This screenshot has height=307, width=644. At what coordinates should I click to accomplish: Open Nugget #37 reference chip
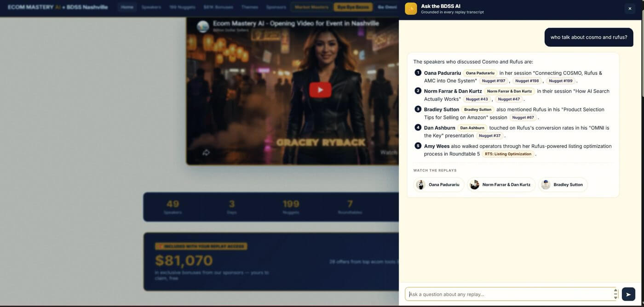pos(489,136)
